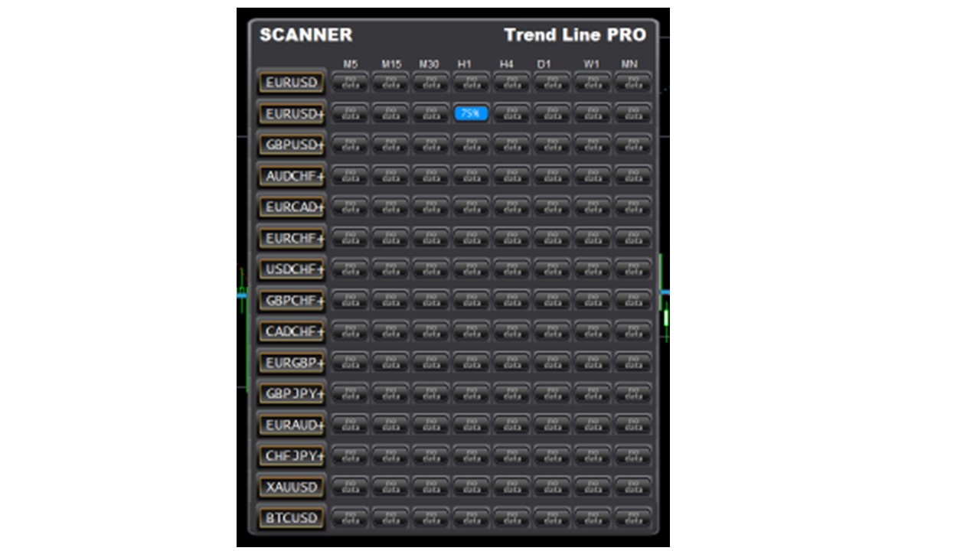Screen dimensions: 980x551
Task: Pick the GBPCHF+ symbol button
Action: 291,300
